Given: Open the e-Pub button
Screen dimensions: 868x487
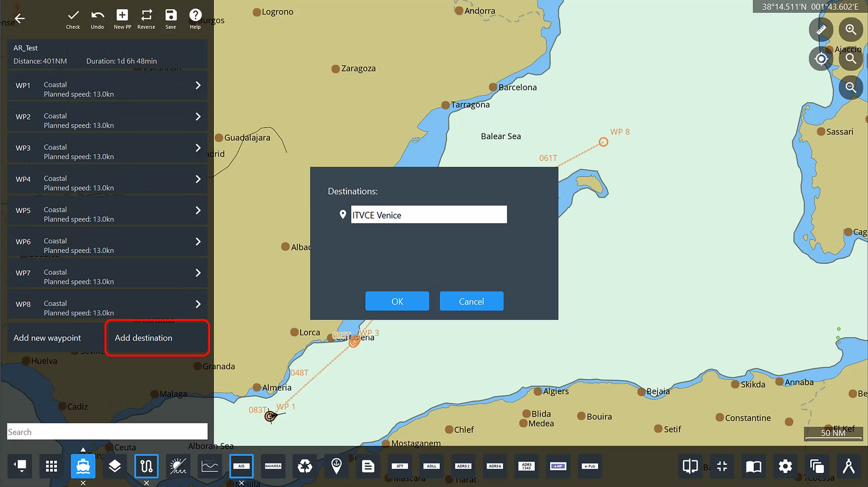Looking at the screenshot, I should point(590,466).
